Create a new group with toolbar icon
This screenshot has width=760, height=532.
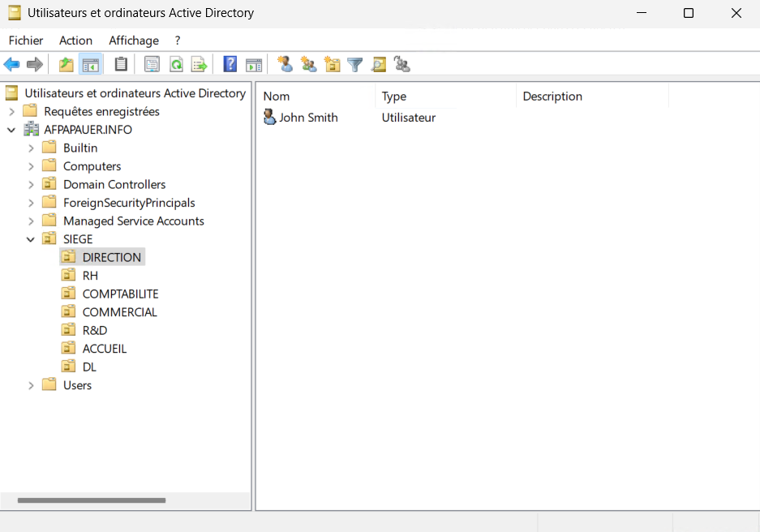308,65
